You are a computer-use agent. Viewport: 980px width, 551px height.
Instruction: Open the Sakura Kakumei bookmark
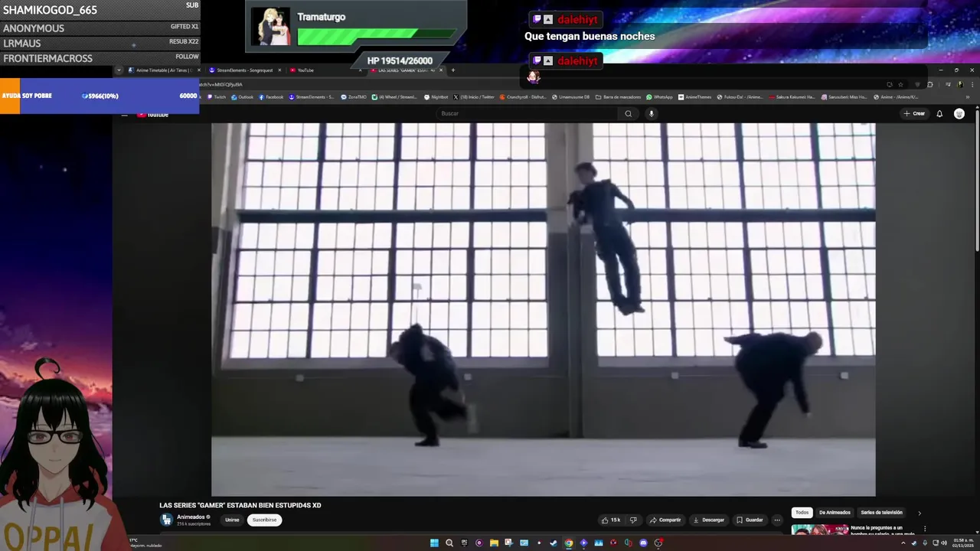tap(792, 97)
